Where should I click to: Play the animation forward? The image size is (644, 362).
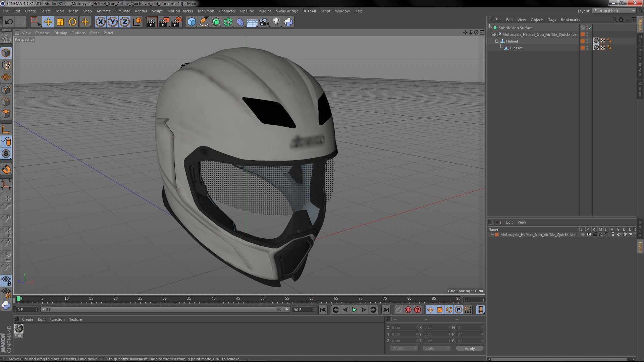click(x=354, y=310)
